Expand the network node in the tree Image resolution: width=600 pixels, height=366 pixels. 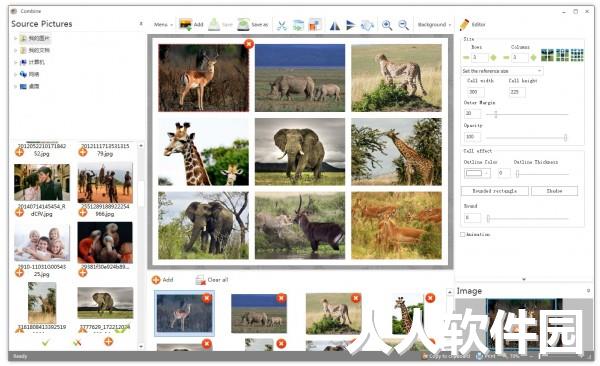(x=16, y=74)
